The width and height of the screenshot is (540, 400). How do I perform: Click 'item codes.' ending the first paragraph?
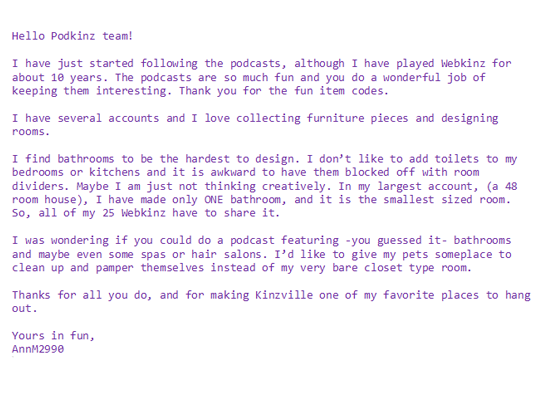point(354,91)
